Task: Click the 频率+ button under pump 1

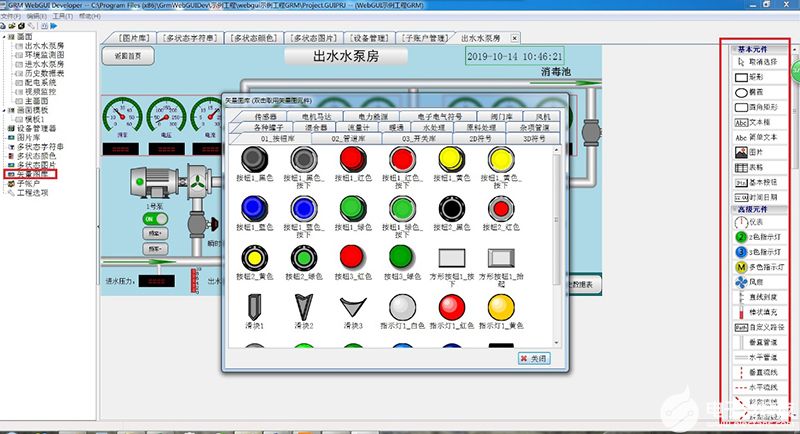Action: [x=155, y=234]
